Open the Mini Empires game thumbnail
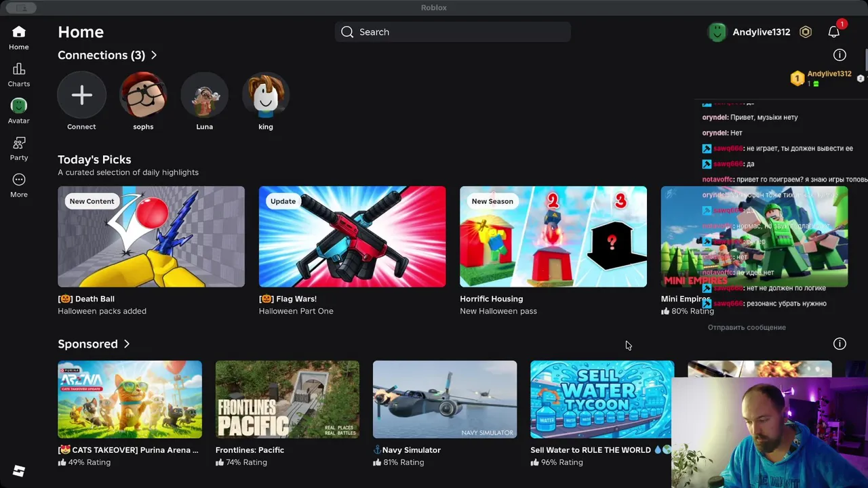Image resolution: width=868 pixels, height=488 pixels. tap(754, 237)
